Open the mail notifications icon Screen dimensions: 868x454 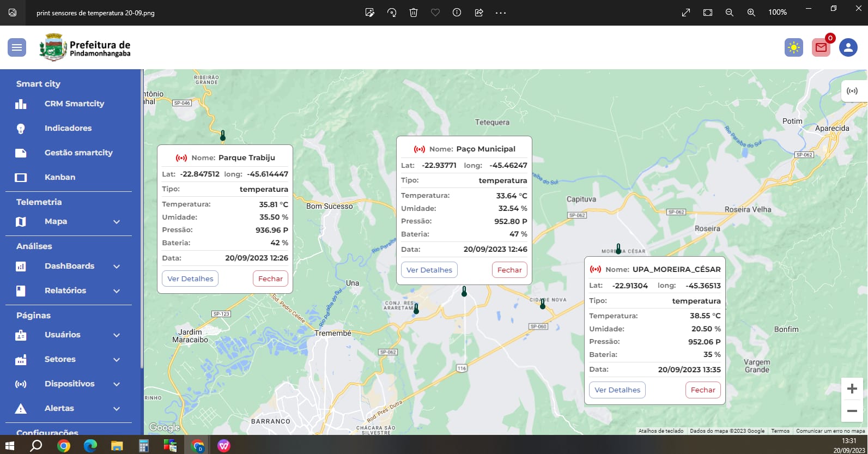(821, 47)
